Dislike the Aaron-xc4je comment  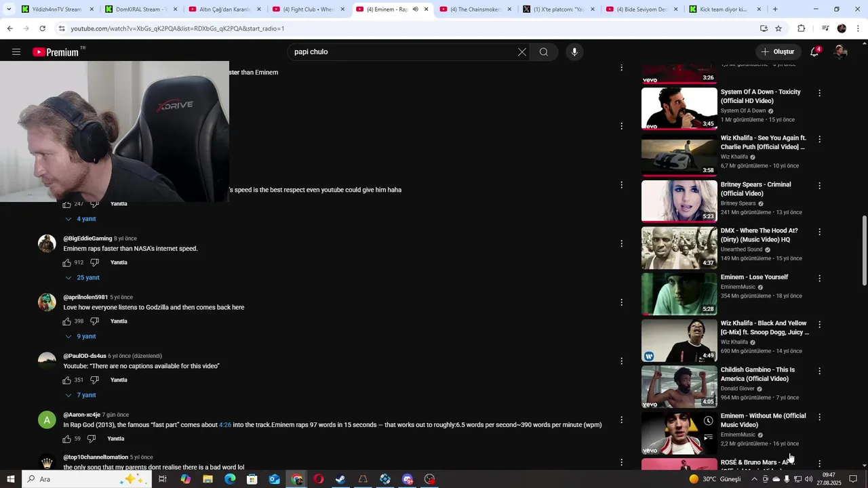[92, 439]
